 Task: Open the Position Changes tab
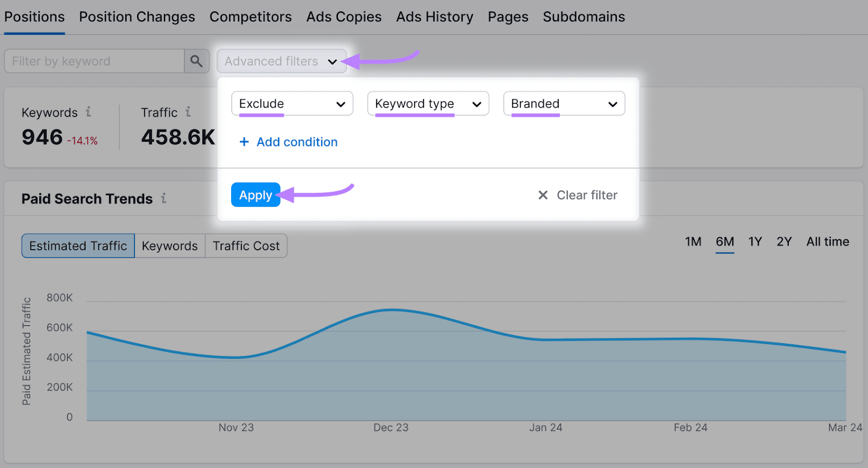(x=137, y=17)
